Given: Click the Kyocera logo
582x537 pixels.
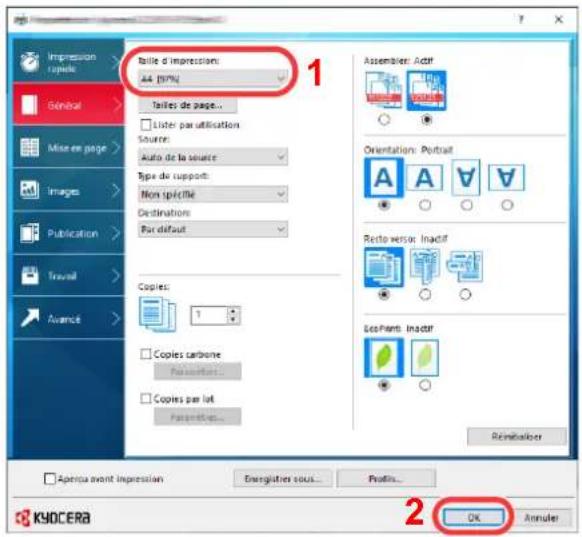Looking at the screenshot, I should click(x=53, y=518).
